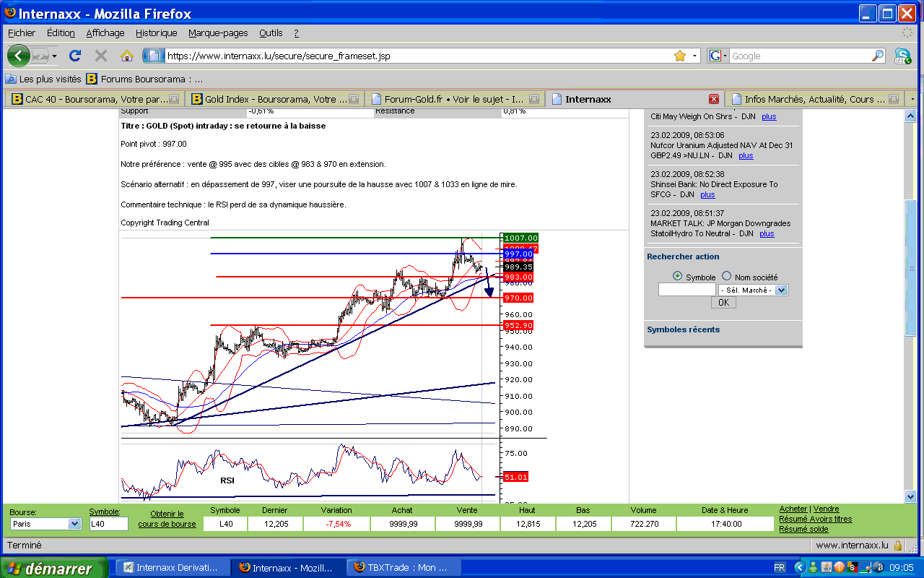Screen dimensions: 924x578
Task: Open the Affichage menu
Action: coord(105,33)
